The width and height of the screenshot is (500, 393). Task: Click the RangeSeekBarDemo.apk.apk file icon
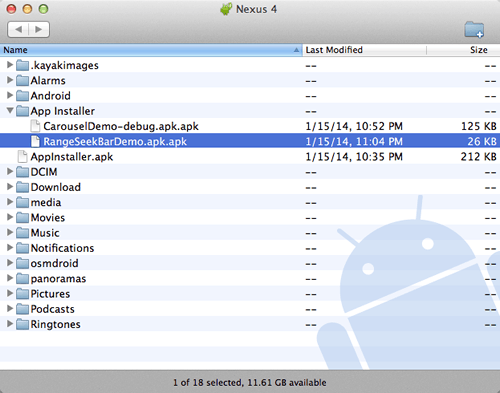pos(35,141)
